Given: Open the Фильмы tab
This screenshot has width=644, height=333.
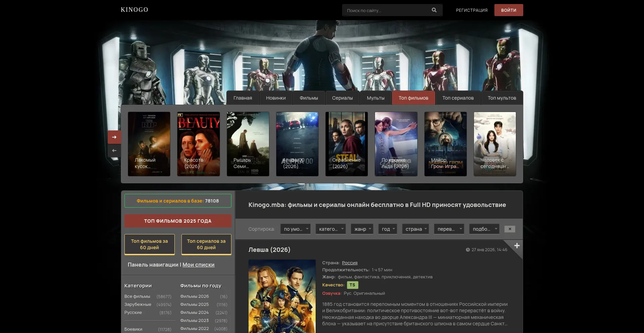Looking at the screenshot, I should [309, 98].
